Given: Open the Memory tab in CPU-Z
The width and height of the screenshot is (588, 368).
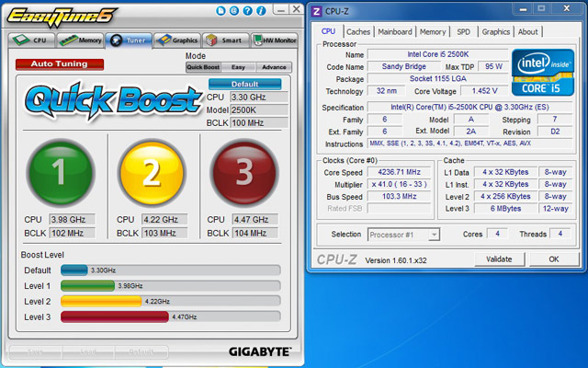Looking at the screenshot, I should pos(433,32).
